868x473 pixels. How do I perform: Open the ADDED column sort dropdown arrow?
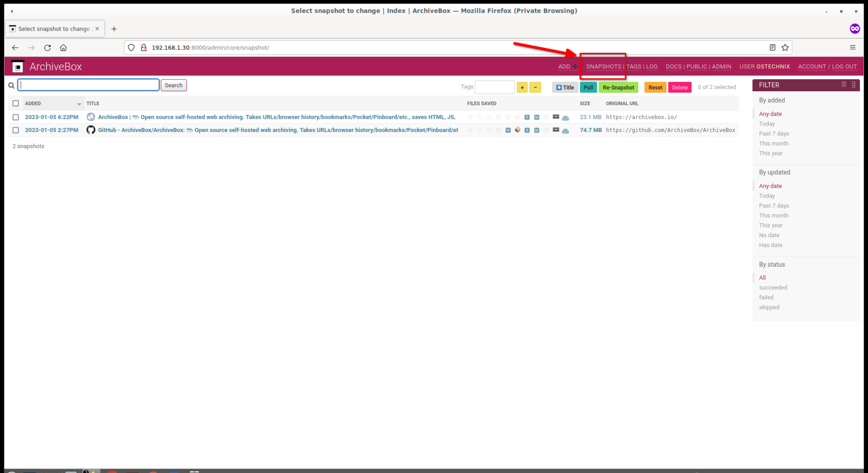79,104
